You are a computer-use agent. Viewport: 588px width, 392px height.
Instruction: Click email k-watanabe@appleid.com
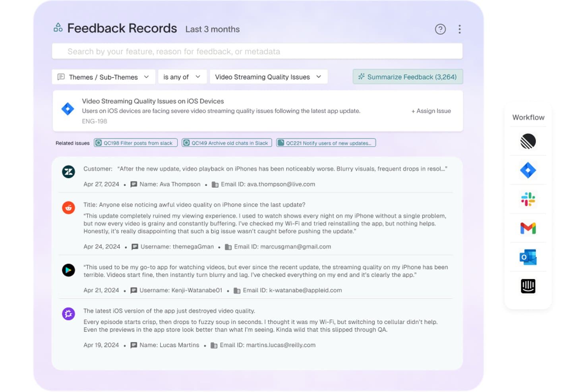pos(306,290)
